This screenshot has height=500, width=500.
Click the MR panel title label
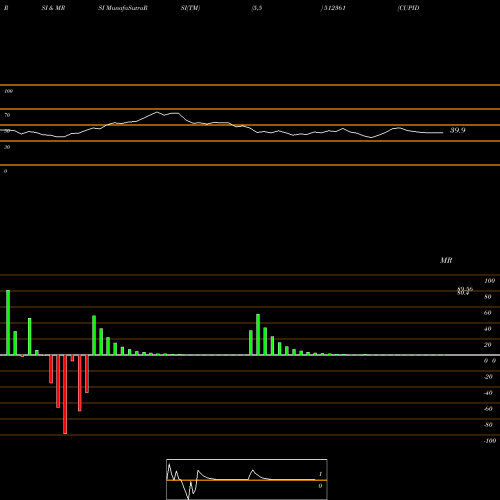pyautogui.click(x=446, y=260)
